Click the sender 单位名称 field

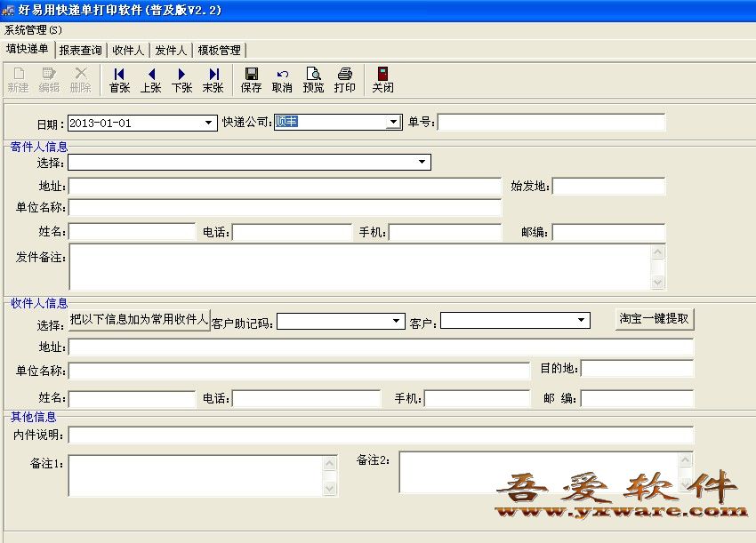tap(285, 208)
